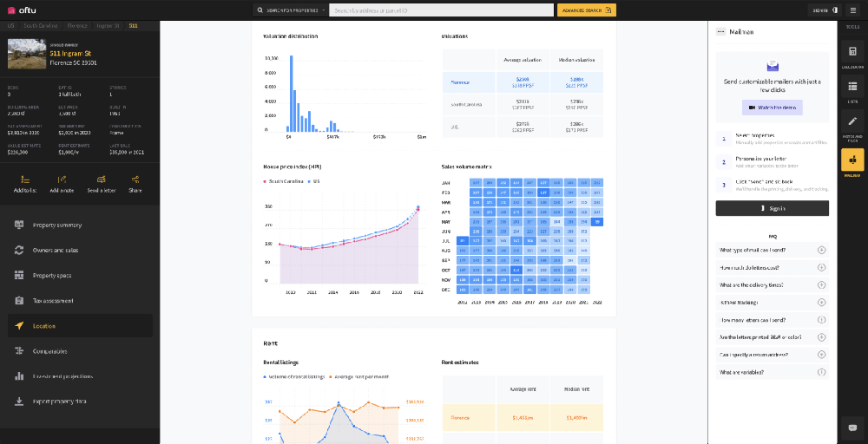Open the US breadcrumb link
This screenshot has width=868, height=444.
(10, 26)
